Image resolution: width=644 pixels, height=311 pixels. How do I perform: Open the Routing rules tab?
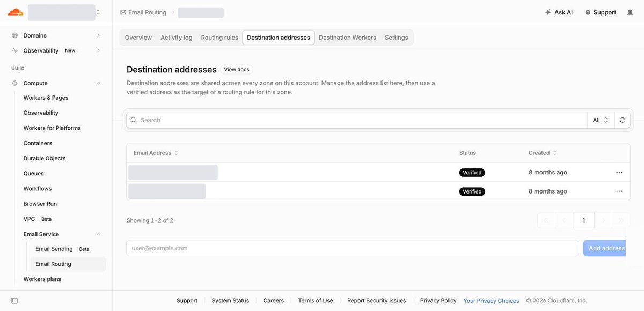[x=219, y=38]
